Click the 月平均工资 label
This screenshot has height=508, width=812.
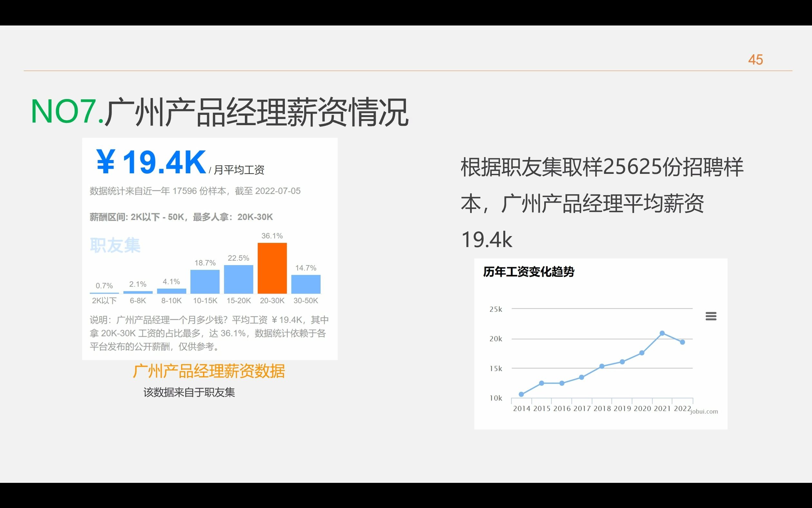pyautogui.click(x=239, y=170)
